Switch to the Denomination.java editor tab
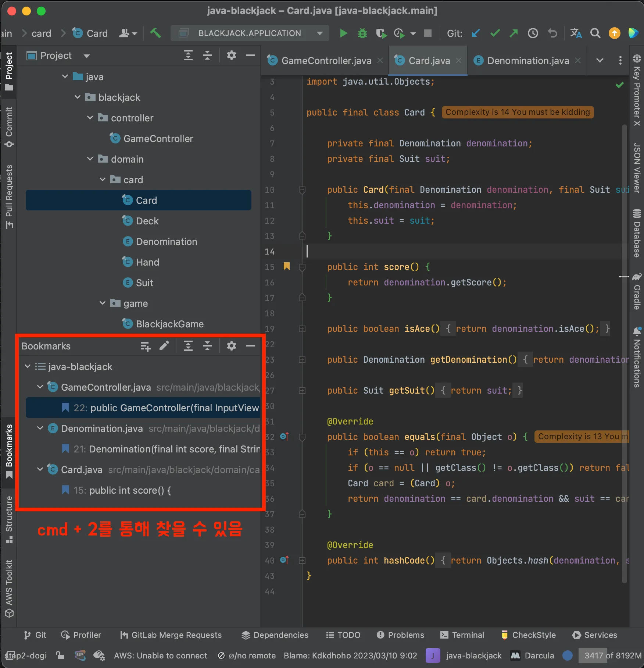 [x=527, y=61]
